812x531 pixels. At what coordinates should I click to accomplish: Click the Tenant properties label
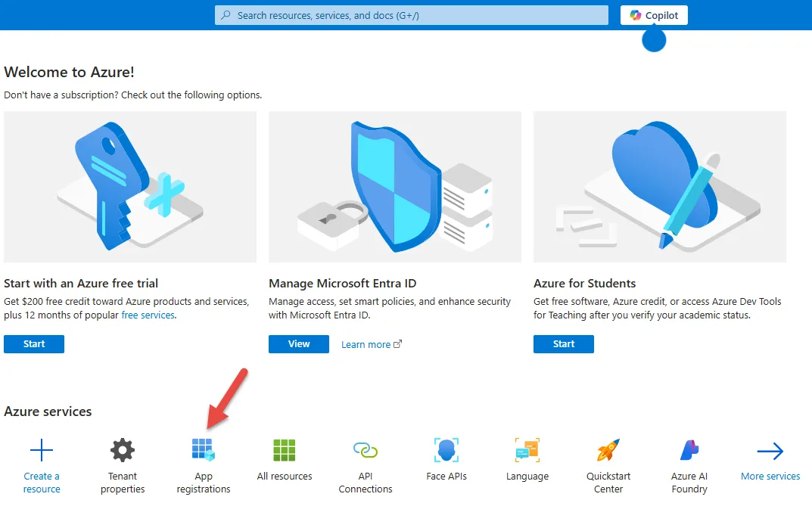pos(122,483)
